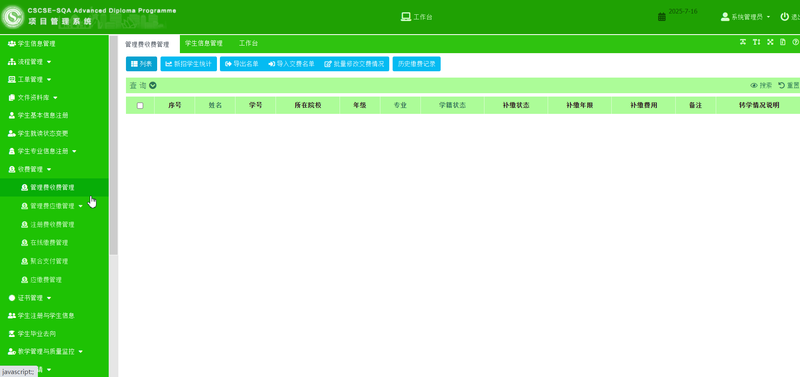Toggle the 搜索 eye icon in query bar

point(754,85)
